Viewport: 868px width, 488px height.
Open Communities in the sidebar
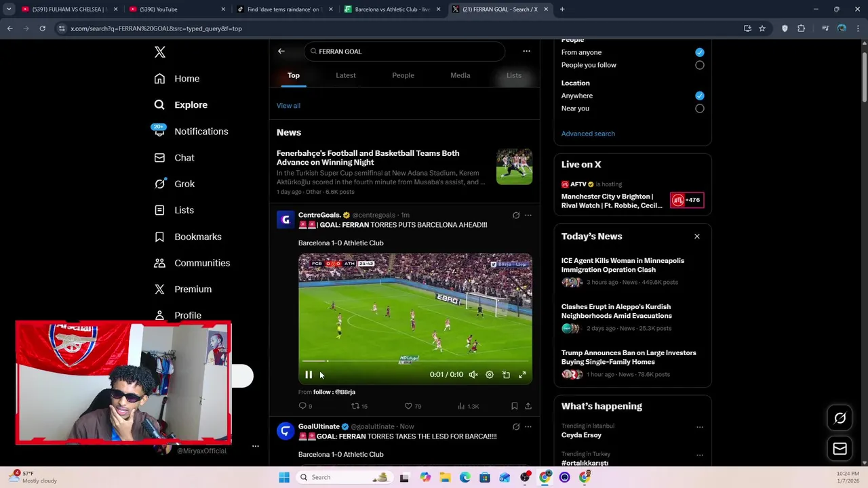click(x=192, y=263)
